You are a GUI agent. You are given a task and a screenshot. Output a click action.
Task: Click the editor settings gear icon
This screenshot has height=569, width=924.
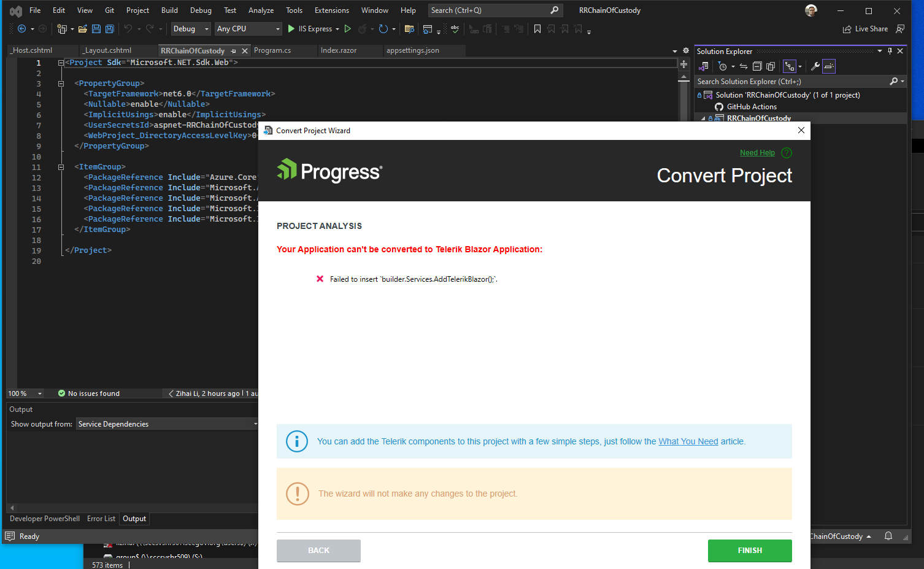point(686,50)
